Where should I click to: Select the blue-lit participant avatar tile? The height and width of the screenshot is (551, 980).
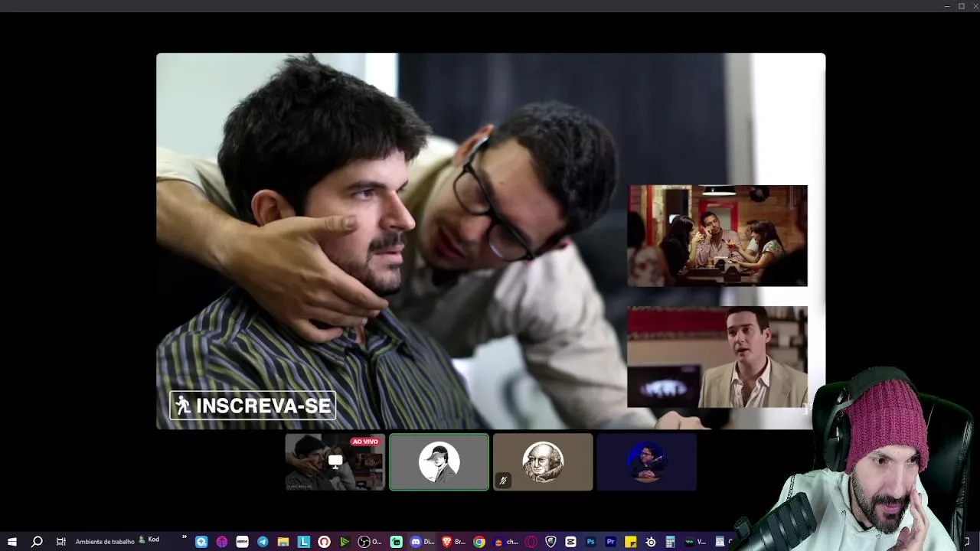[647, 462]
